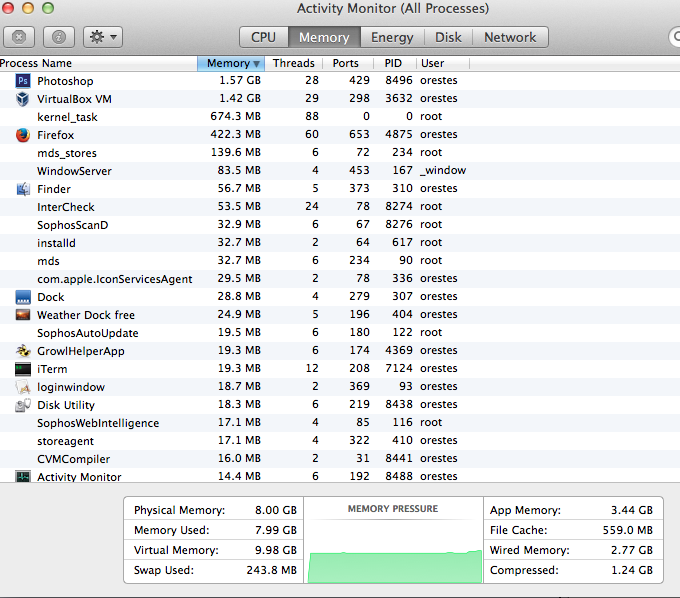Select the storeagent process name
680x598 pixels.
pyautogui.click(x=65, y=441)
